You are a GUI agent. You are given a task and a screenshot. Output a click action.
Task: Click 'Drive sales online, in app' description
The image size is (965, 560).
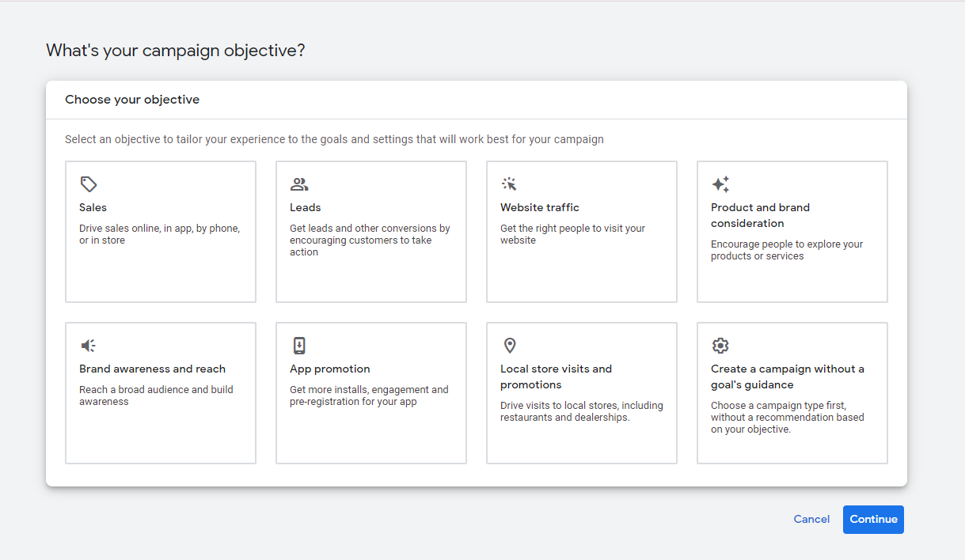(159, 234)
